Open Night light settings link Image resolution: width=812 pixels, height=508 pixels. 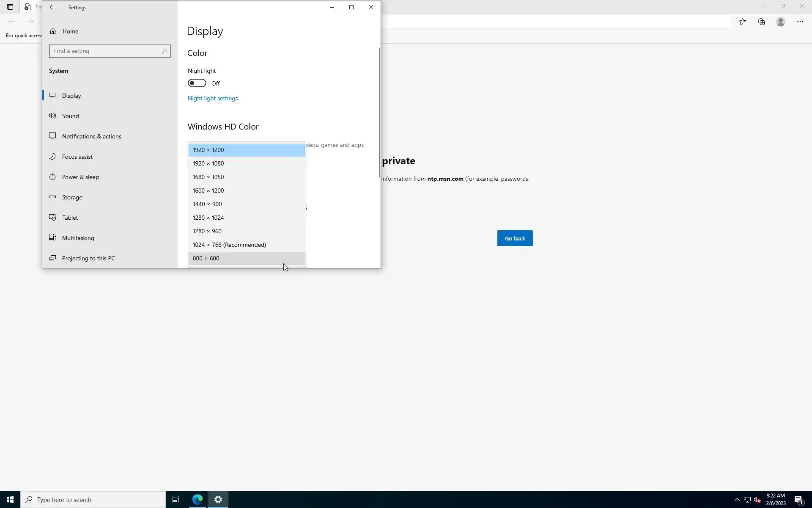(213, 98)
